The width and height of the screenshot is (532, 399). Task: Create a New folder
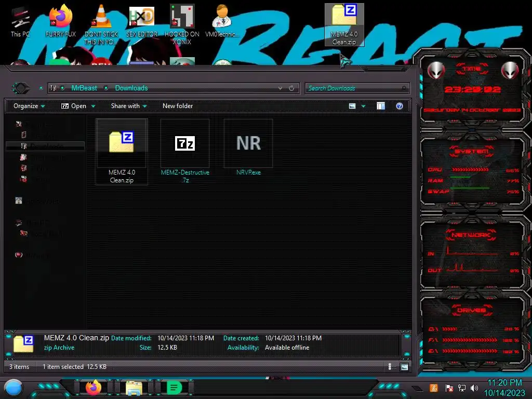pyautogui.click(x=178, y=106)
